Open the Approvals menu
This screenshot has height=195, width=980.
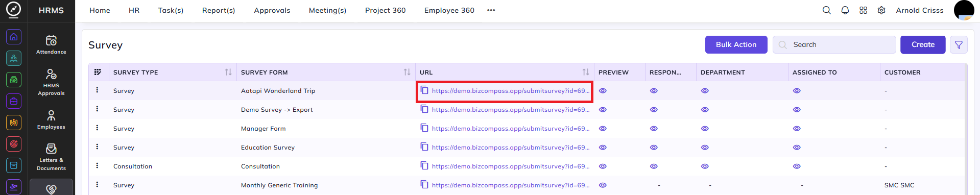pos(272,10)
